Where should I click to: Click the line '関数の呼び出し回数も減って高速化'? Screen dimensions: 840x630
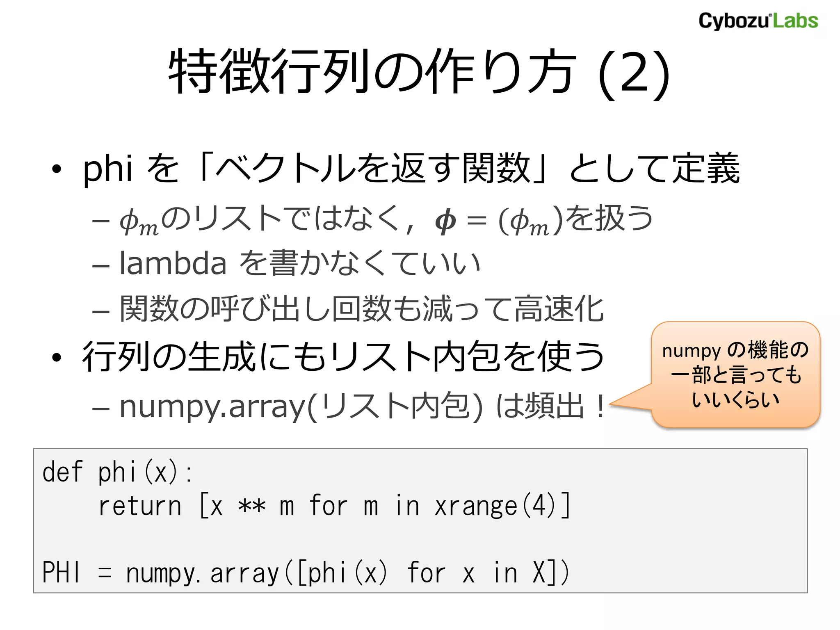click(361, 308)
